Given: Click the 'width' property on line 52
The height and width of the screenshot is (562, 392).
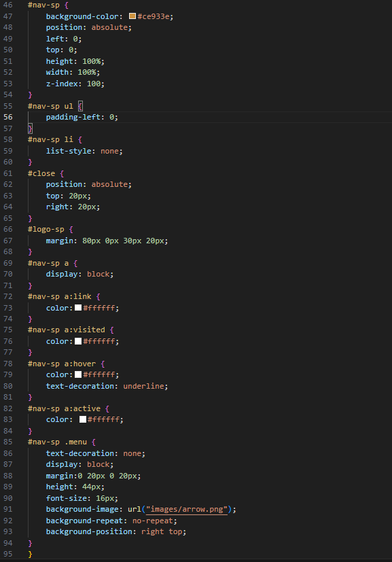Looking at the screenshot, I should (x=57, y=72).
